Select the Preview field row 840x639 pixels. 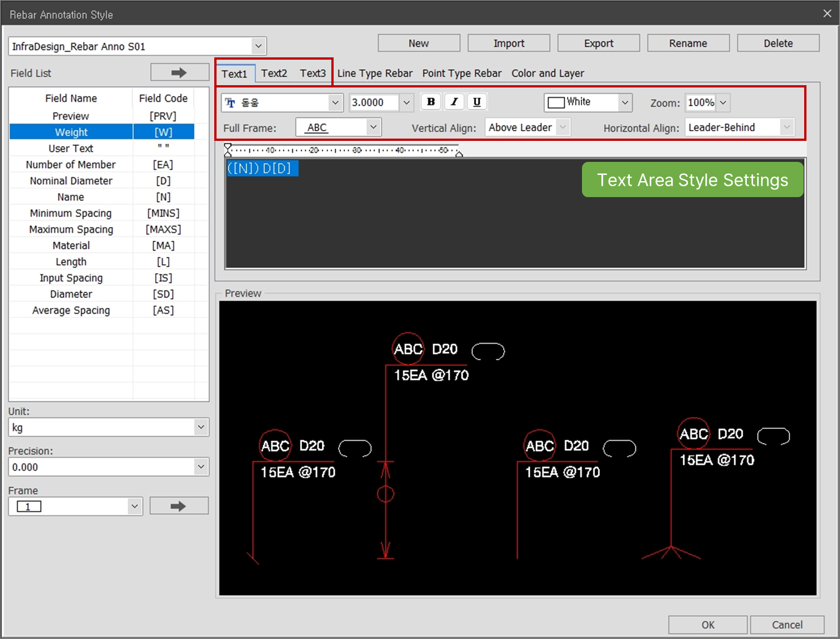(102, 116)
